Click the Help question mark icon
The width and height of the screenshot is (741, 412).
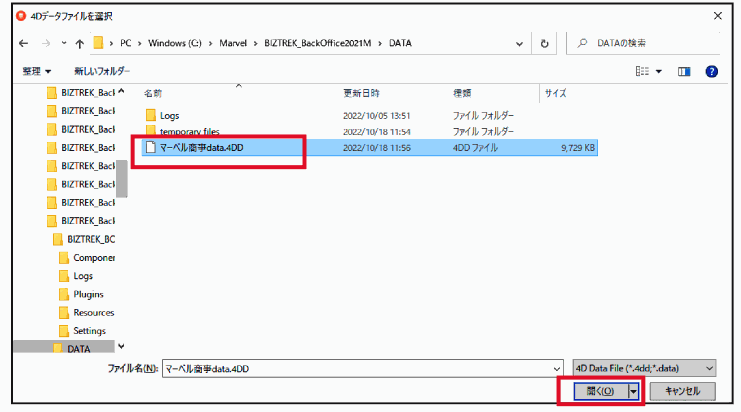click(711, 71)
